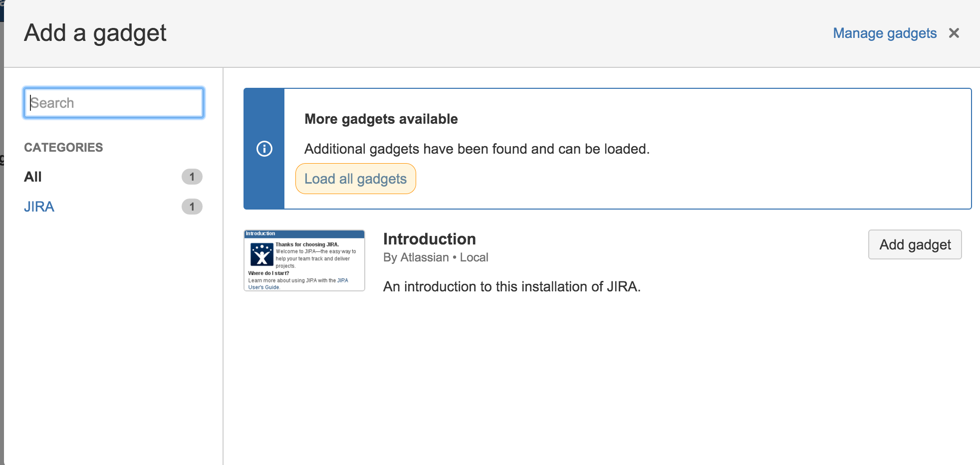Screen dimensions: 980x465
Task: Click JIRA User's Guide link in thumbnail
Action: 264,287
